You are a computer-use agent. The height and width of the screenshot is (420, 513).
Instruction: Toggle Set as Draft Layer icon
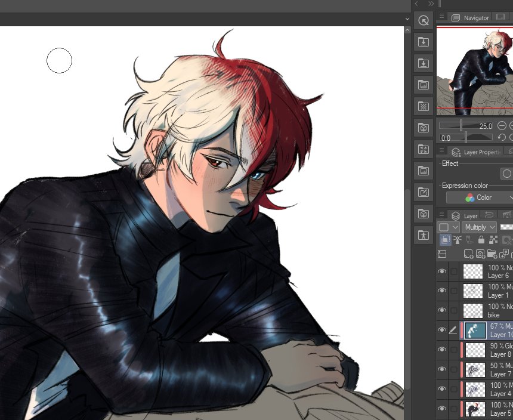click(x=469, y=240)
